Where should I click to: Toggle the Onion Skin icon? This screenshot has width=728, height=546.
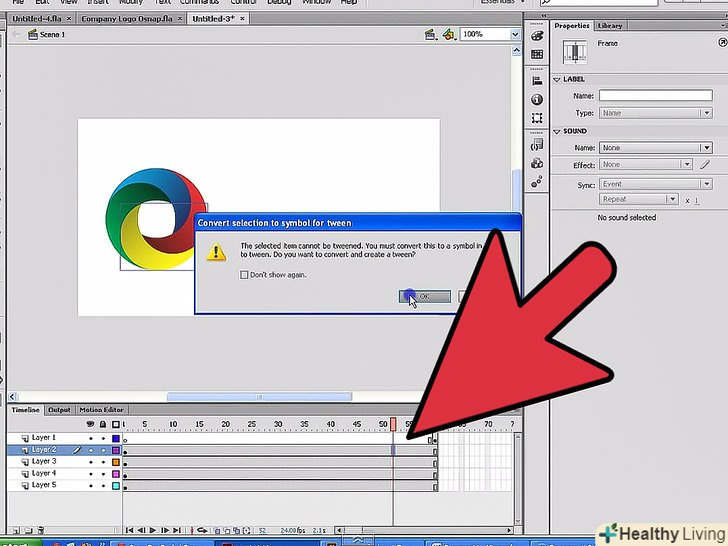coord(217,530)
